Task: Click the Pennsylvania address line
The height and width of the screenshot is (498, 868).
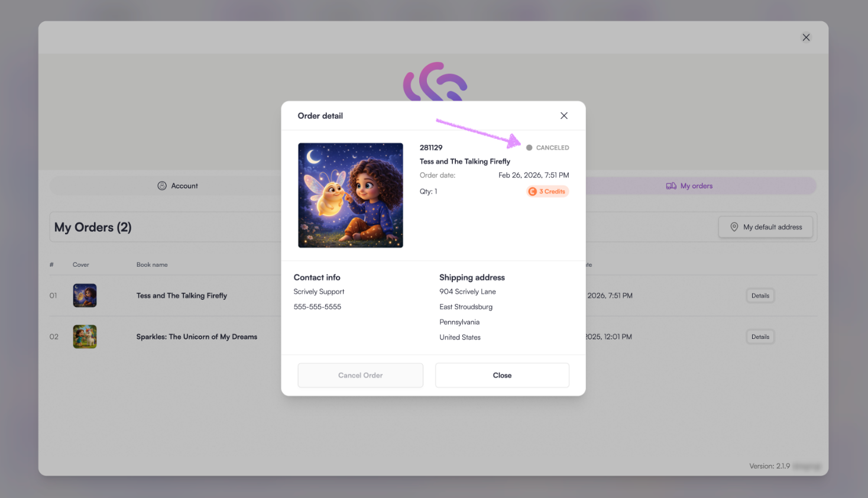Action: tap(459, 322)
